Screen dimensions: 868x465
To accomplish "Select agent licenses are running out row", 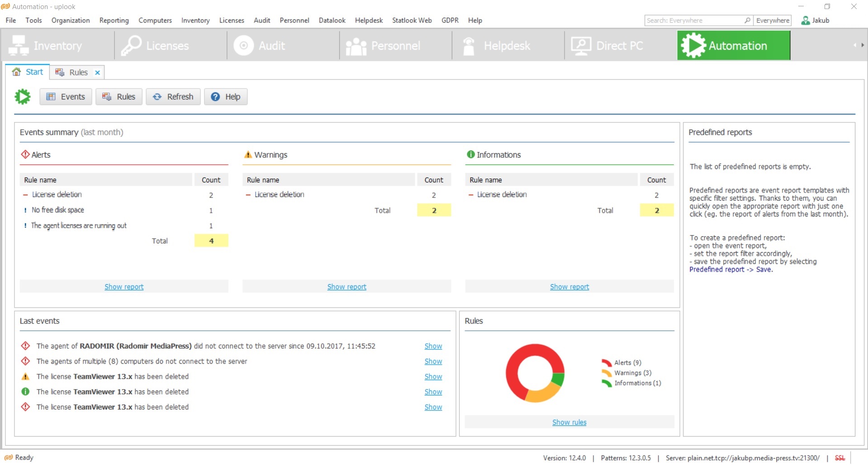I will click(x=124, y=225).
